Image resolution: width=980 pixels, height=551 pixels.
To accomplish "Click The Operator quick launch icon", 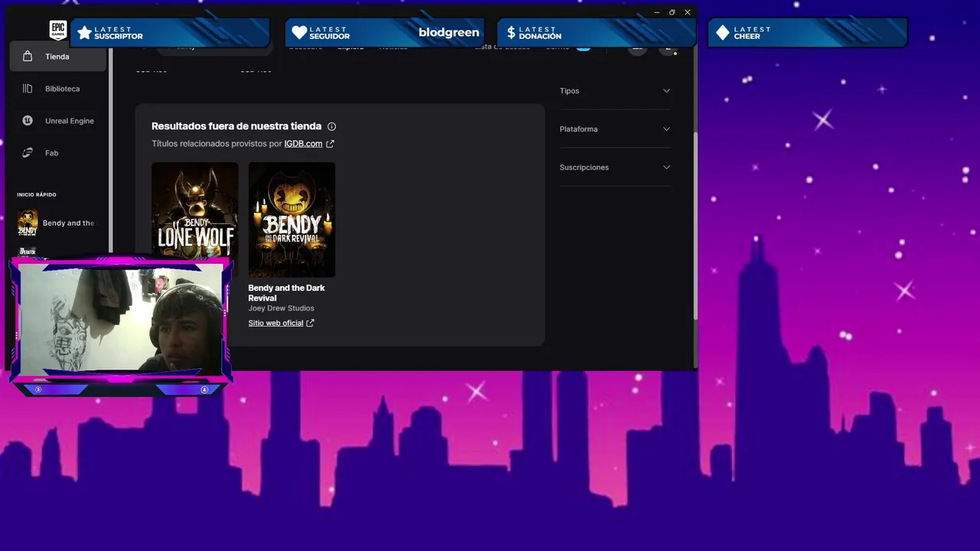I will (x=28, y=253).
